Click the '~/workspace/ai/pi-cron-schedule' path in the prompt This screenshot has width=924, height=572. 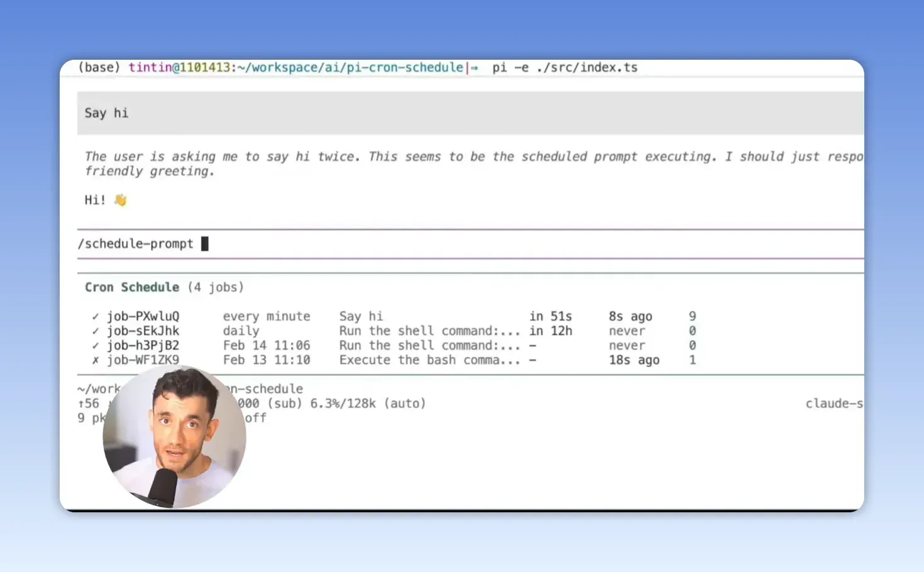click(351, 68)
